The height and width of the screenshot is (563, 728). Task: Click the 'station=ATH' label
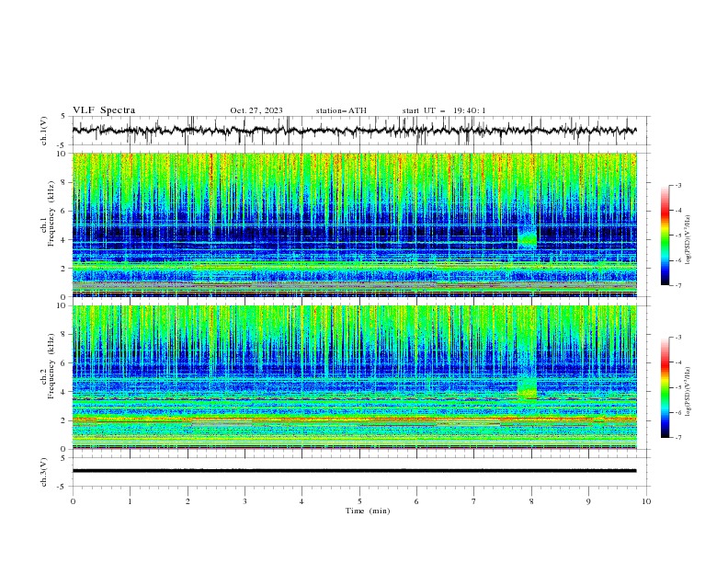[341, 110]
